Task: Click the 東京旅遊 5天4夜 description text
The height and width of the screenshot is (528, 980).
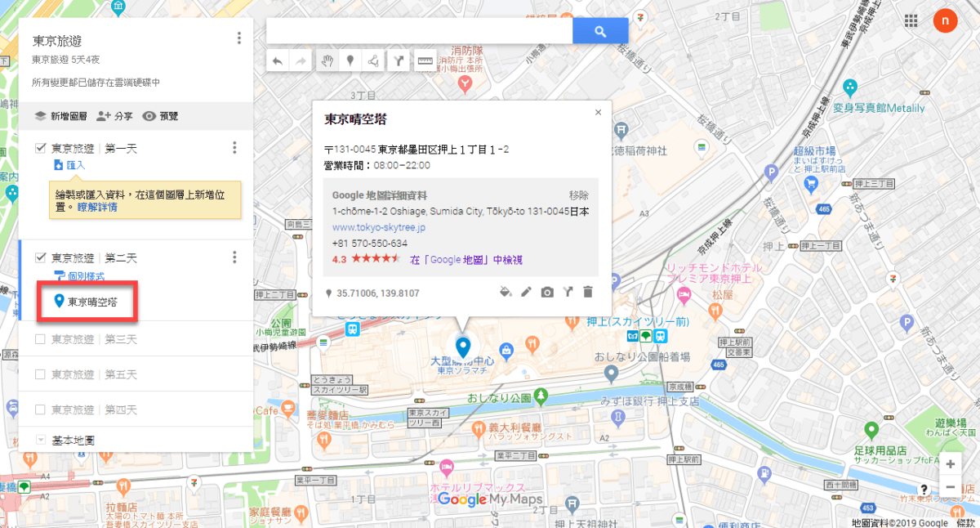Action: tap(66, 60)
